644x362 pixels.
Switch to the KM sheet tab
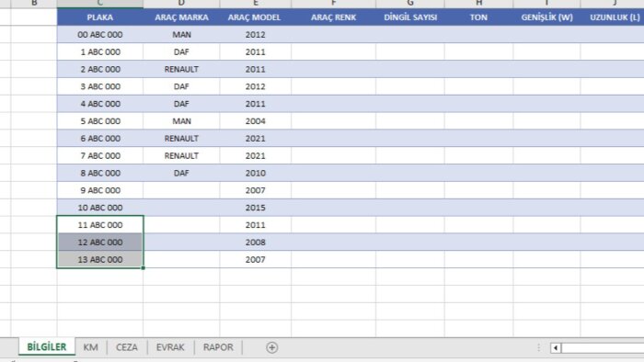90,347
